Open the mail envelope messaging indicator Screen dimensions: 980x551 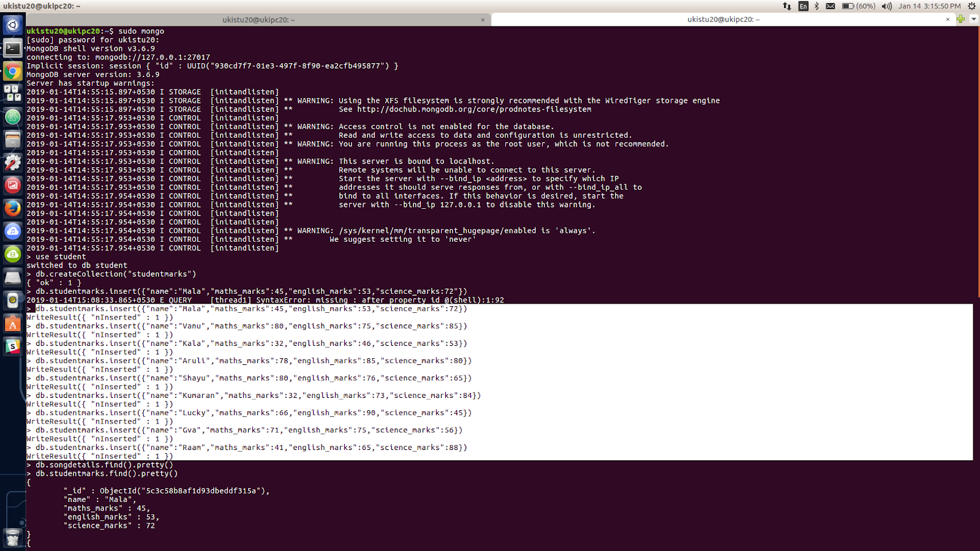[x=831, y=6]
